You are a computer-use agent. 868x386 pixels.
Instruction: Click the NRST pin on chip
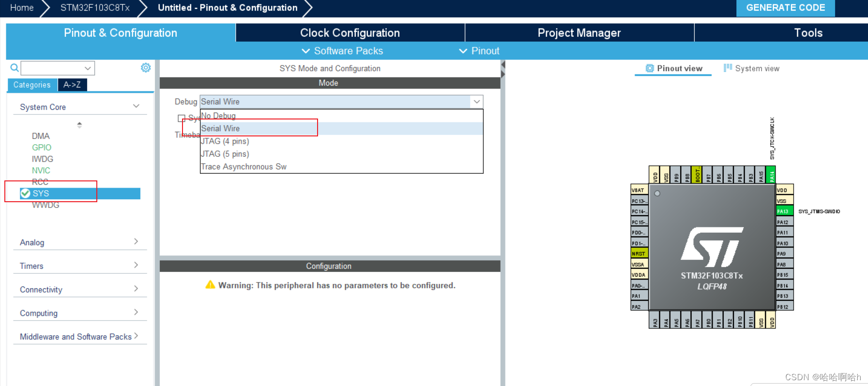coord(639,253)
